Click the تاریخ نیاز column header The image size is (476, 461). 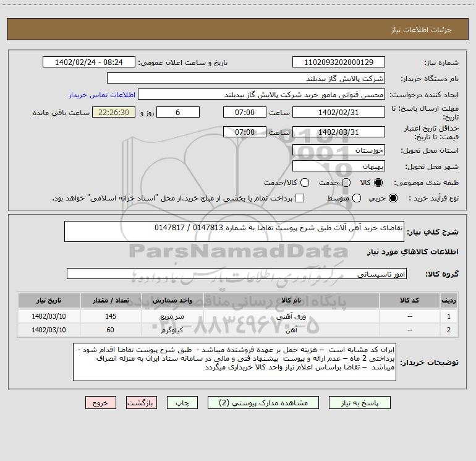click(x=49, y=301)
